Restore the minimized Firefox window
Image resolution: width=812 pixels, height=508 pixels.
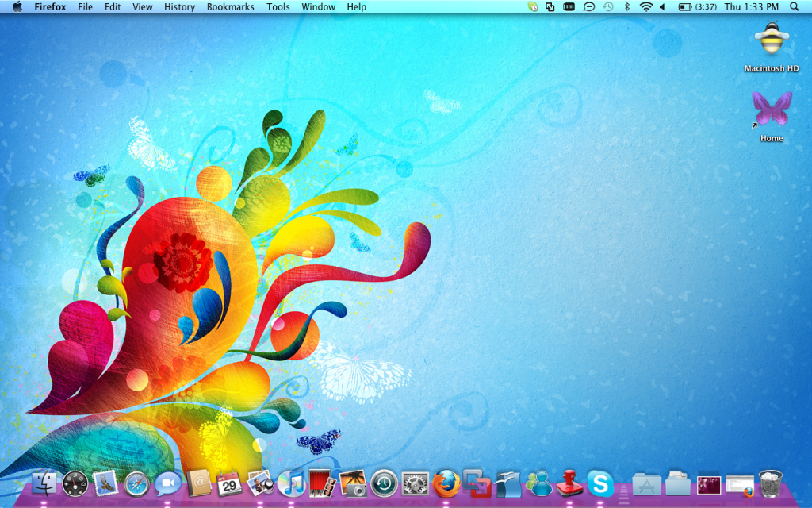pyautogui.click(x=740, y=486)
